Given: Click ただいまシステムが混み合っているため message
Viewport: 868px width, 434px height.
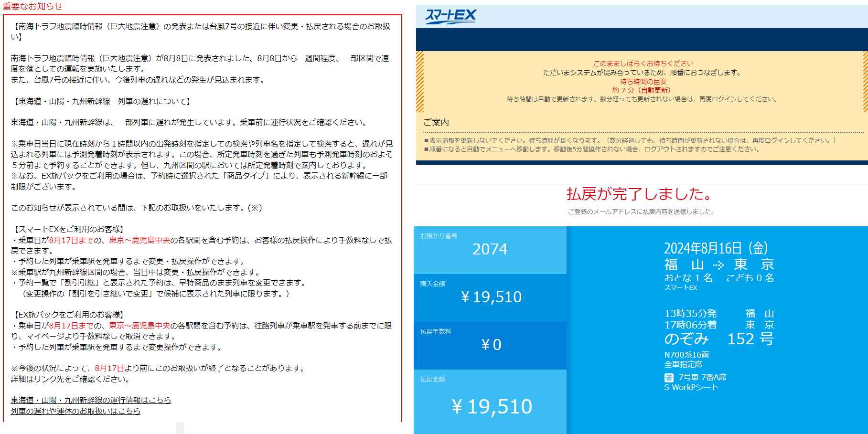Looking at the screenshot, I should (x=643, y=73).
